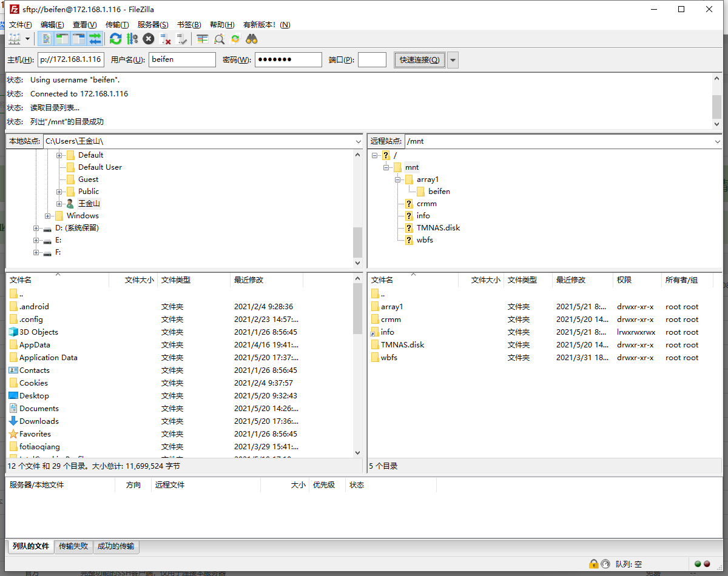This screenshot has width=728, height=576.
Task: Click the 用户名 username field
Action: [182, 59]
